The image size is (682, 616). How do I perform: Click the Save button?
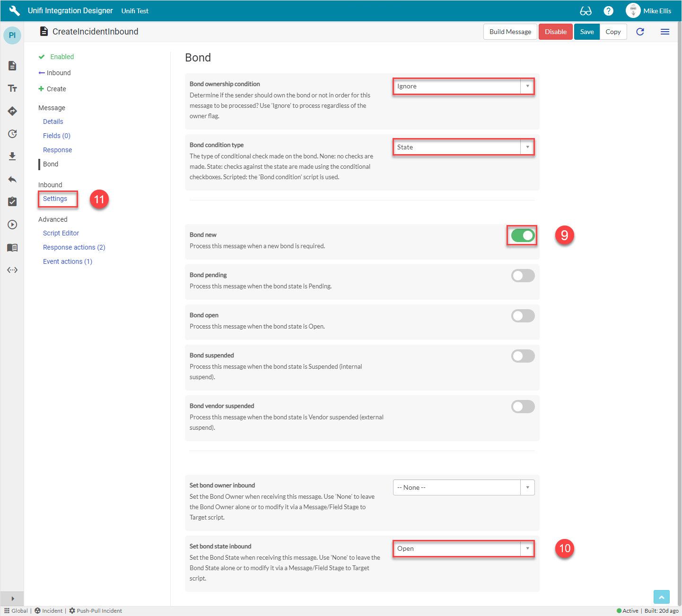coord(586,32)
